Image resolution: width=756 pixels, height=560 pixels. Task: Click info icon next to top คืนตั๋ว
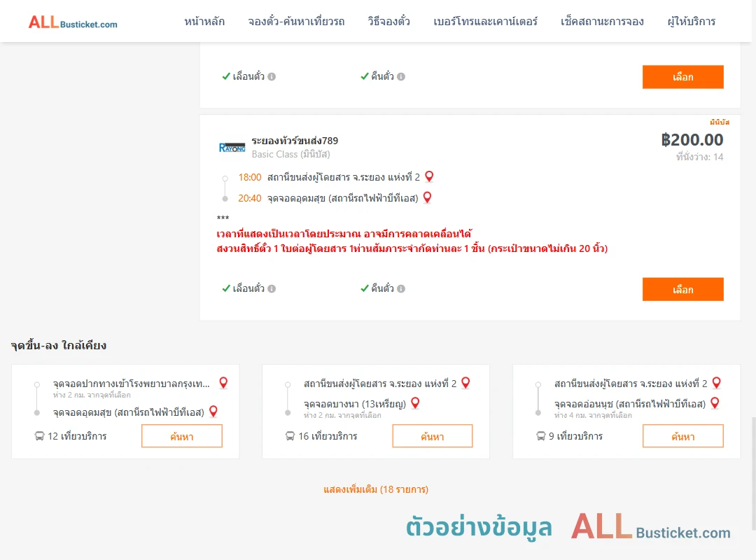(401, 77)
